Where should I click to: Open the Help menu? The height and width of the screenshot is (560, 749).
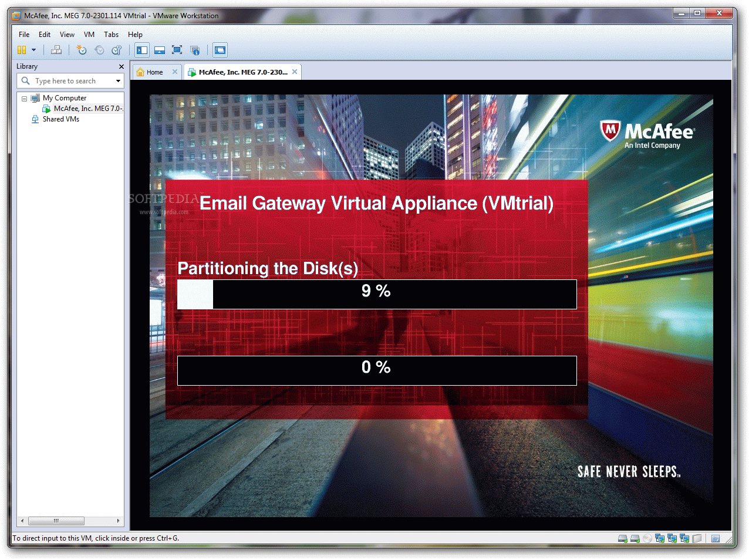tap(136, 35)
